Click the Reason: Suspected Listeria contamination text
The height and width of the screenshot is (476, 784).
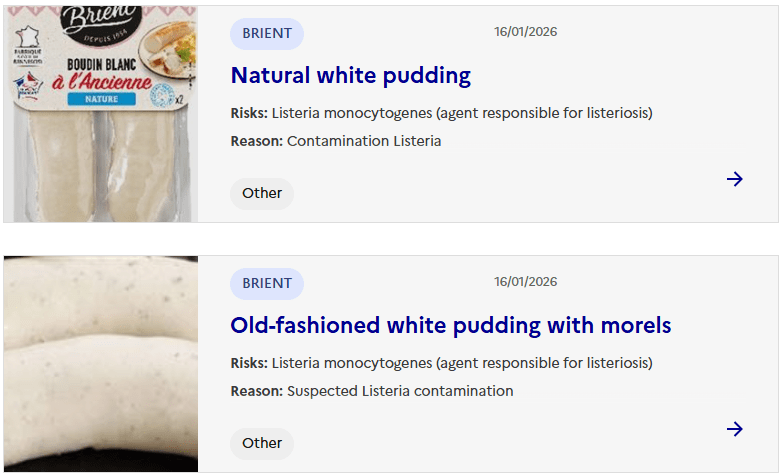point(371,391)
